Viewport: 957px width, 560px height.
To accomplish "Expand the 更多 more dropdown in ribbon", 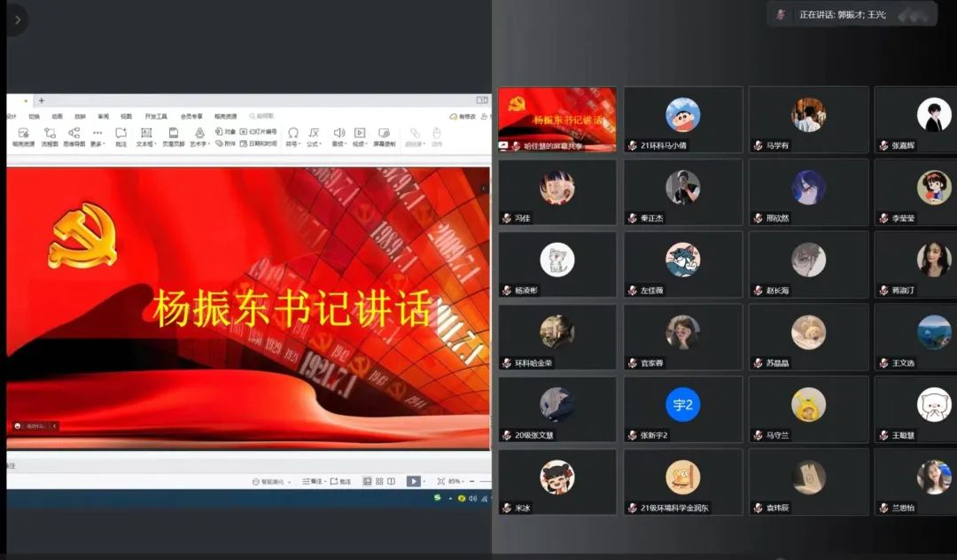I will click(97, 136).
